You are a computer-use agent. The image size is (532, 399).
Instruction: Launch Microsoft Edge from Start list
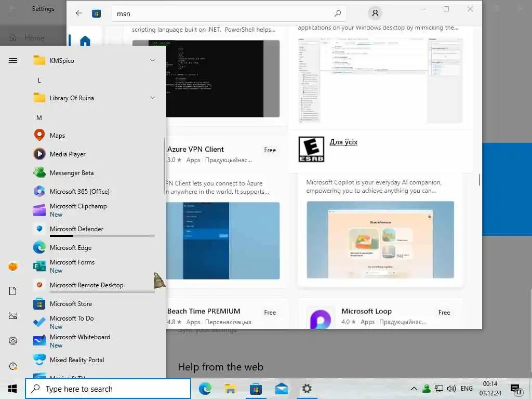click(94, 248)
